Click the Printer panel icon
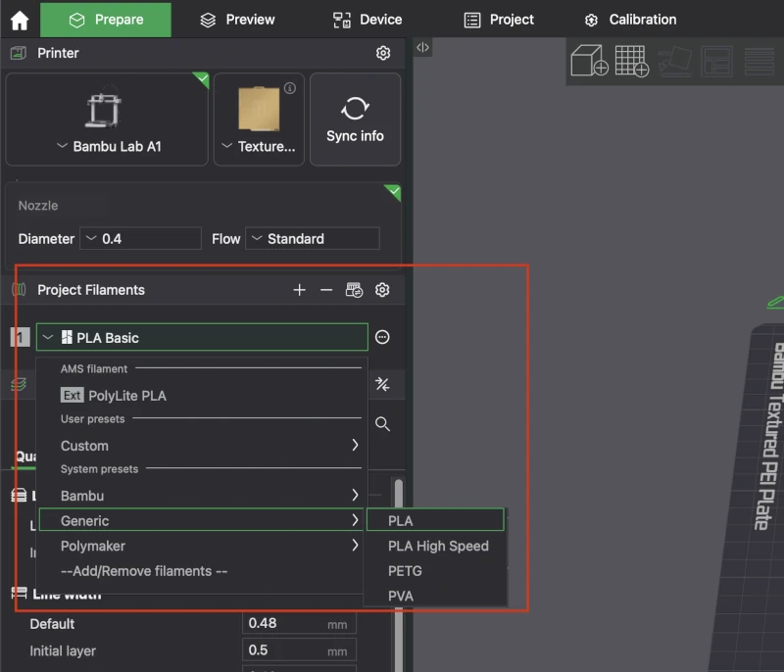Viewport: 784px width, 672px height. (19, 53)
